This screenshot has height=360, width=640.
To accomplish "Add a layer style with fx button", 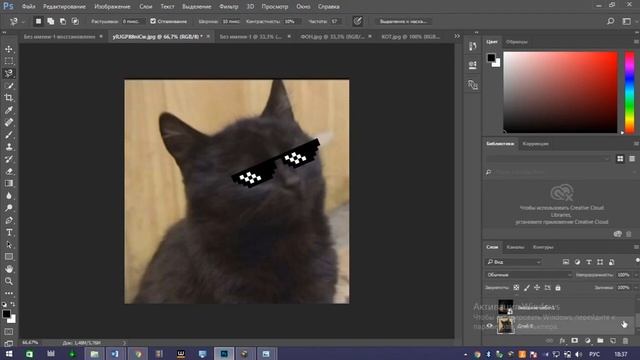I will [562, 340].
